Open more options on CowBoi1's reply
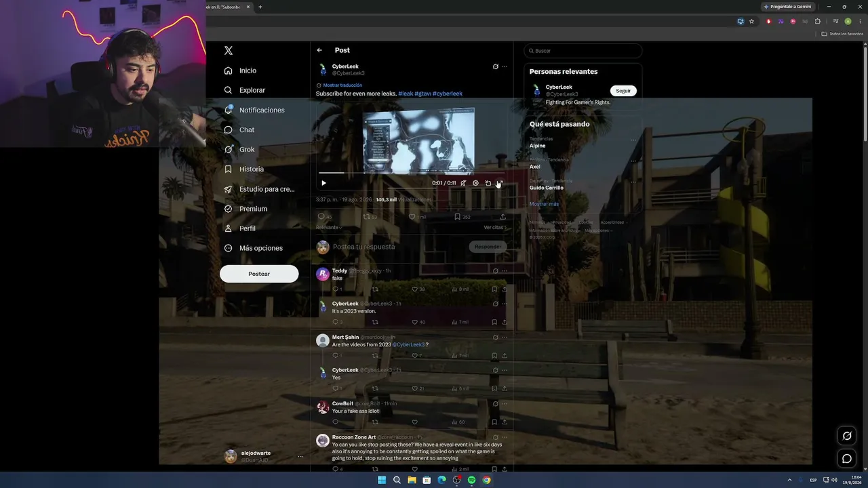 pos(505,404)
